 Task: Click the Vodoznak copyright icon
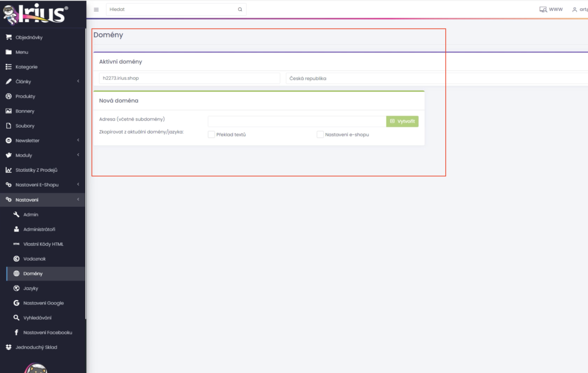(16, 258)
